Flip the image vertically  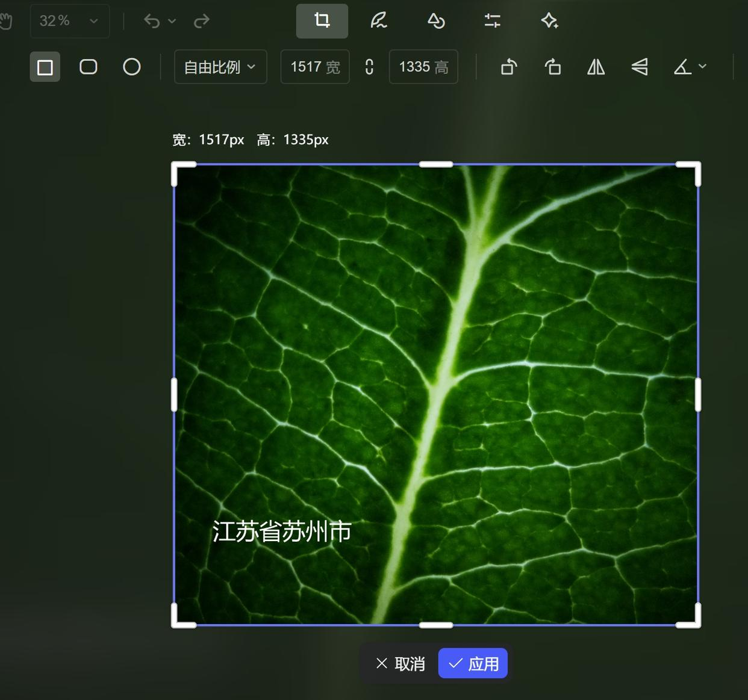click(x=640, y=67)
